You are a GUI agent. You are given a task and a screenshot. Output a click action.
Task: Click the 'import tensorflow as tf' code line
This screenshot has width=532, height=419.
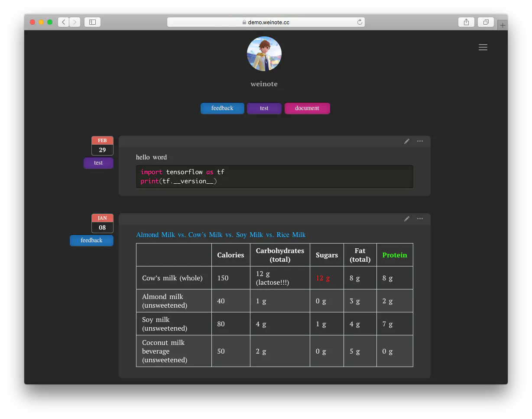click(182, 172)
